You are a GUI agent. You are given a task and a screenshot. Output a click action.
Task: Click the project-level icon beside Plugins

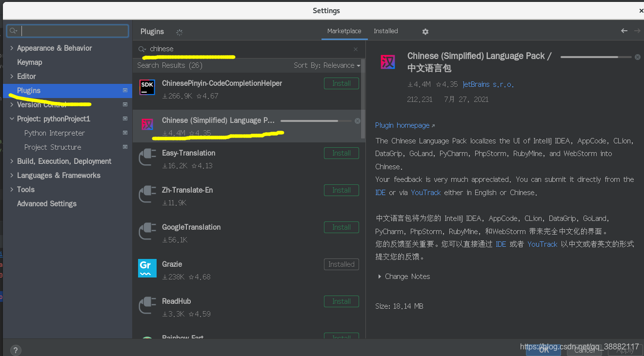click(125, 90)
